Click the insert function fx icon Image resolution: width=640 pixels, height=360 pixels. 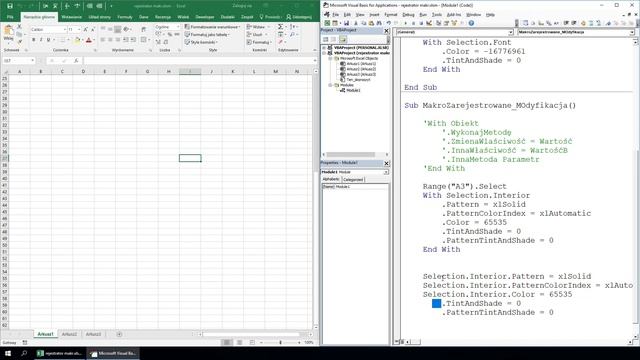tap(76, 61)
